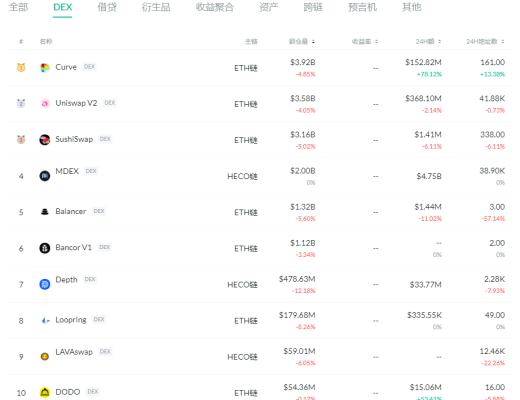Click the DEX tag next to DODO
The width and height of the screenshot is (520, 400).
pyautogui.click(x=93, y=392)
